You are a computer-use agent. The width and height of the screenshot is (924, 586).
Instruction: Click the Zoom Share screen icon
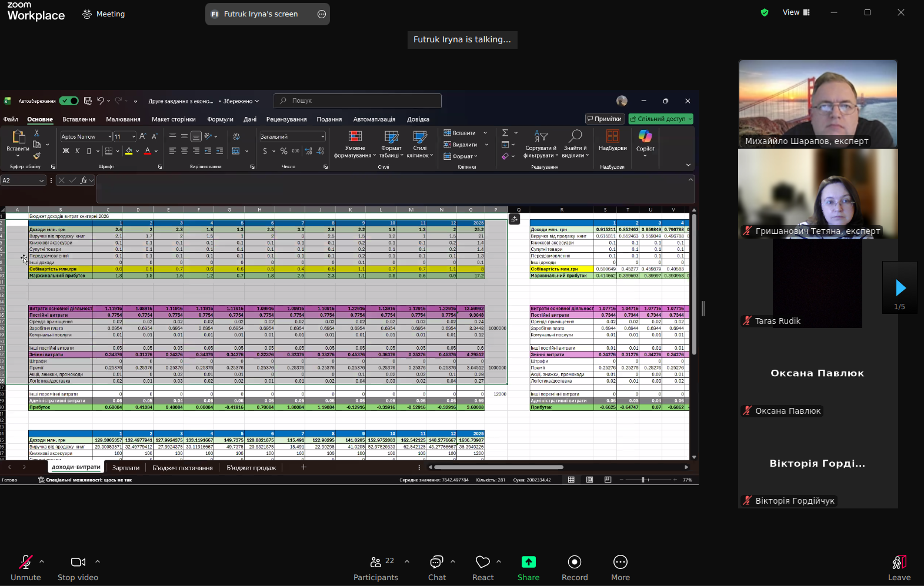tap(528, 568)
